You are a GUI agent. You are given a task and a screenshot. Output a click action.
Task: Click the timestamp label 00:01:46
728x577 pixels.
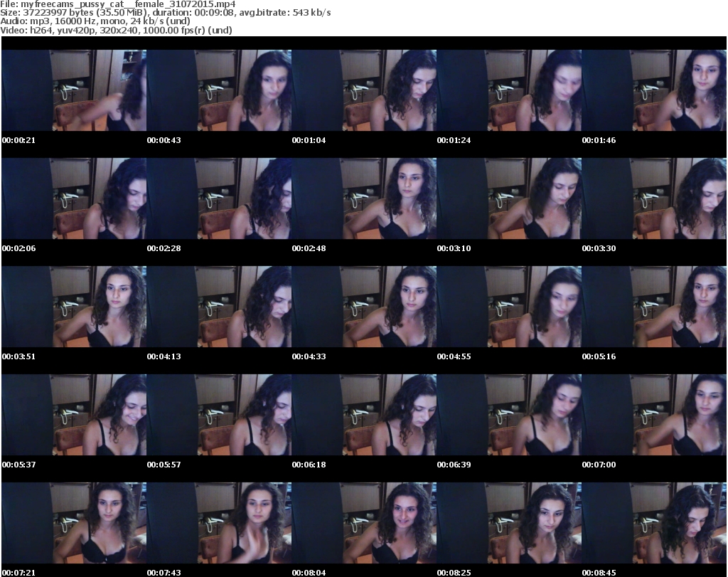(599, 140)
